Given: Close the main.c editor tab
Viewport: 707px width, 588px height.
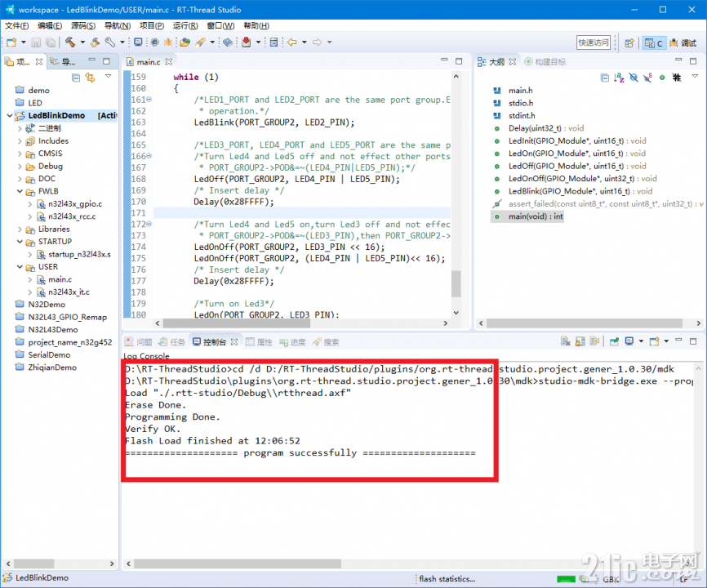Looking at the screenshot, I should click(169, 62).
